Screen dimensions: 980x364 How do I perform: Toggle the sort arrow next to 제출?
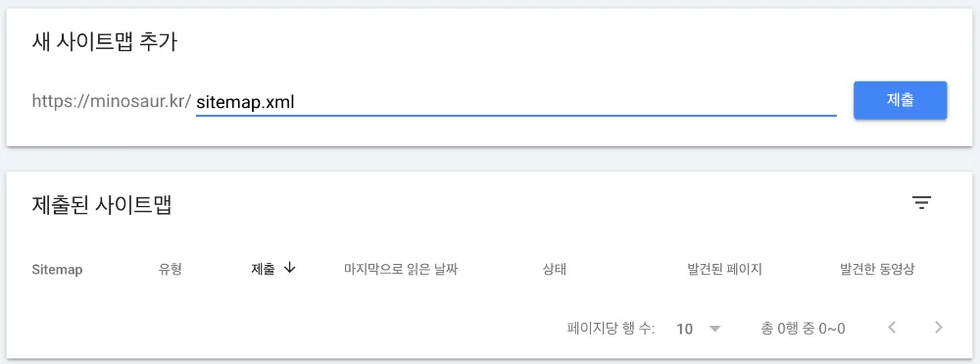pyautogui.click(x=289, y=268)
